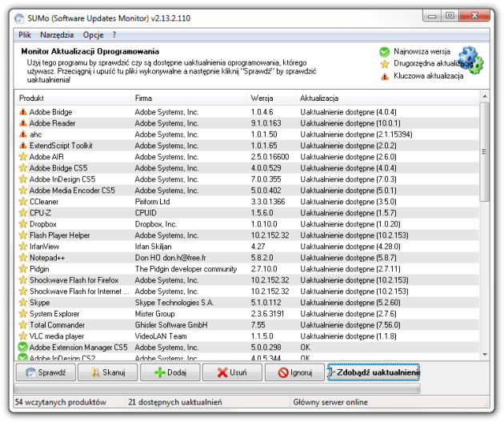Viewport: 504px width, 422px height.
Task: Click Główny serwer online status entry
Action: (x=330, y=402)
